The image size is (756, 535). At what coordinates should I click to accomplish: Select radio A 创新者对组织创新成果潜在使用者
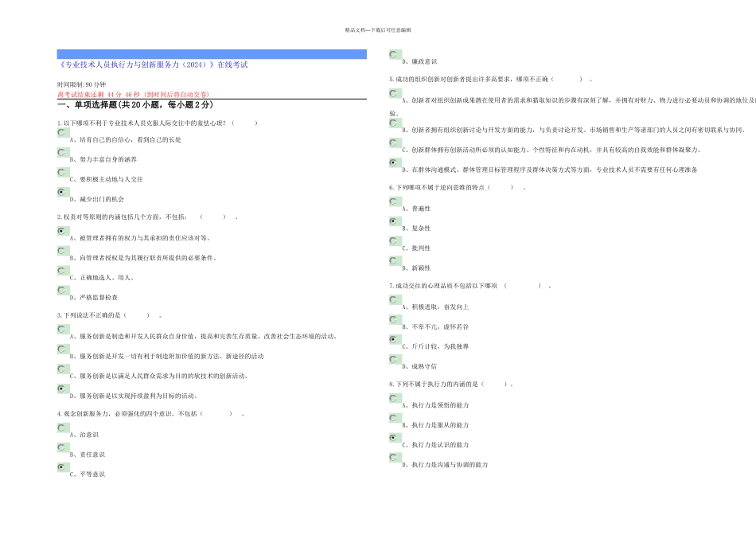tap(393, 94)
